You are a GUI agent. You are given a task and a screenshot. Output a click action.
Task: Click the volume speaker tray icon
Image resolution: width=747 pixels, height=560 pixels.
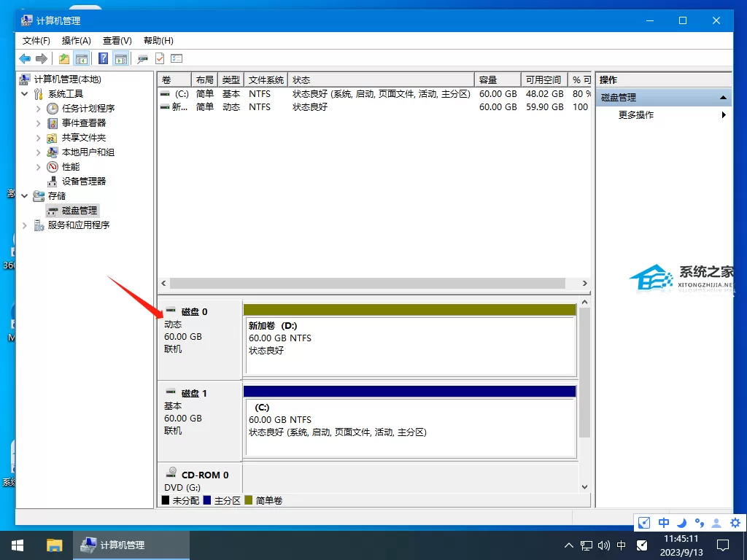603,545
